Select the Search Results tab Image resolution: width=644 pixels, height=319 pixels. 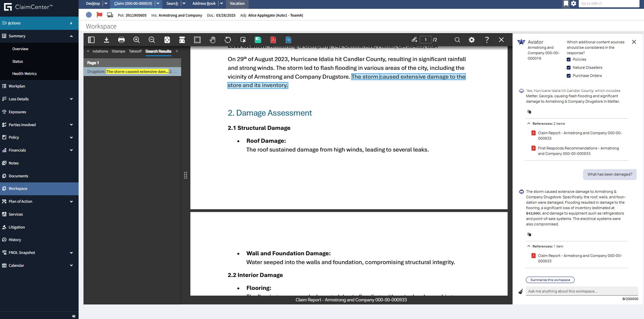pos(158,51)
